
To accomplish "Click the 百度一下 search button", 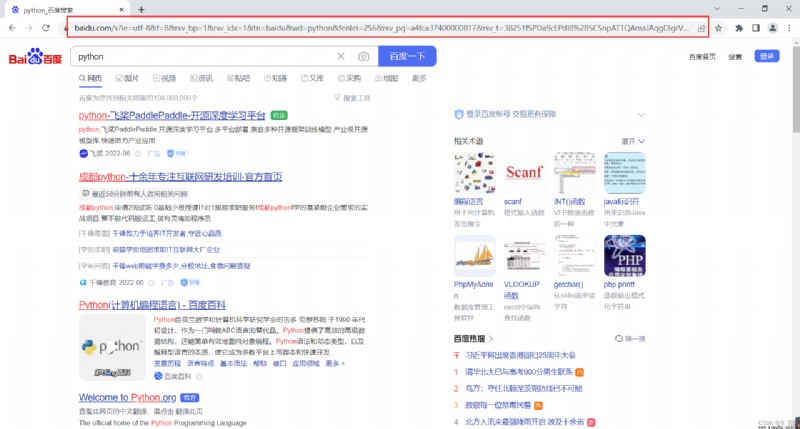I will pyautogui.click(x=407, y=56).
